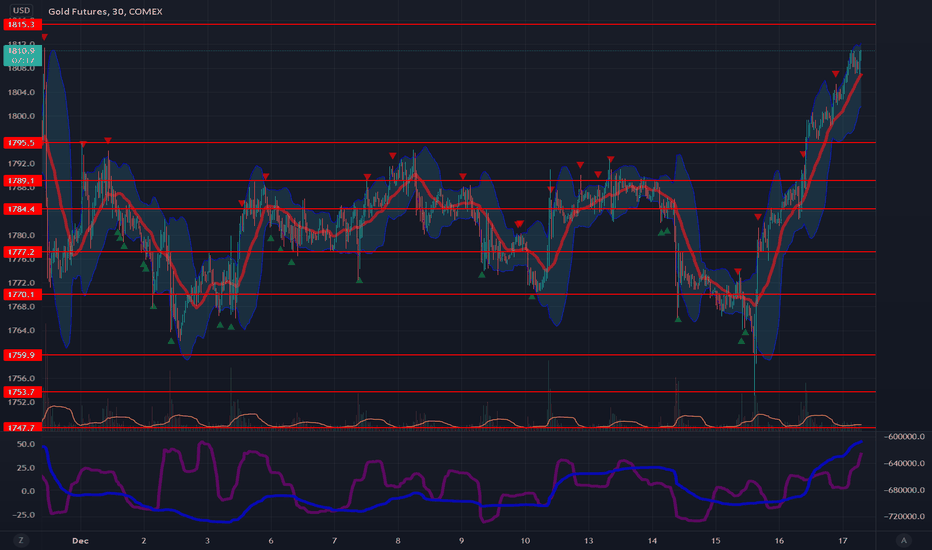Click date 6 on the time axis
This screenshot has height=550, width=932.
pos(271,540)
